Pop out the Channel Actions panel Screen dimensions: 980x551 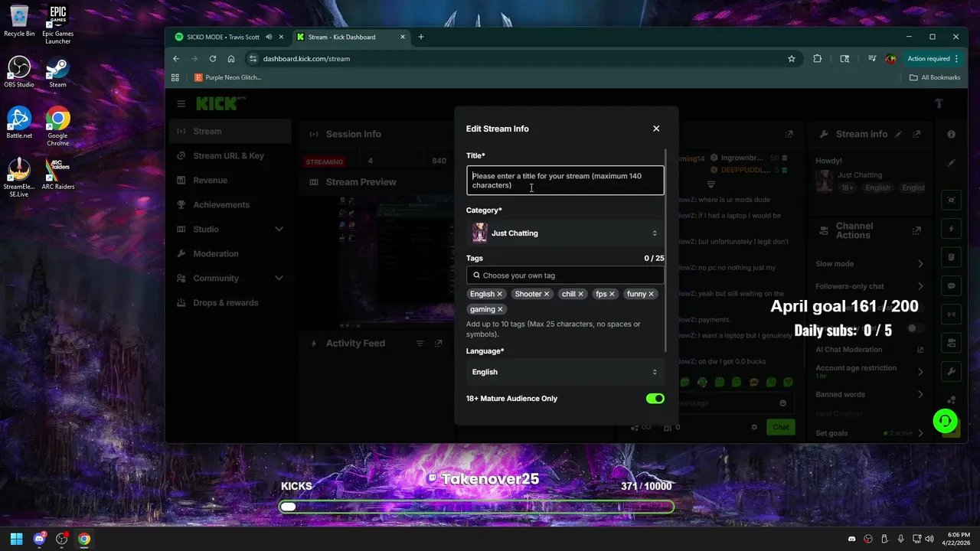(x=916, y=230)
